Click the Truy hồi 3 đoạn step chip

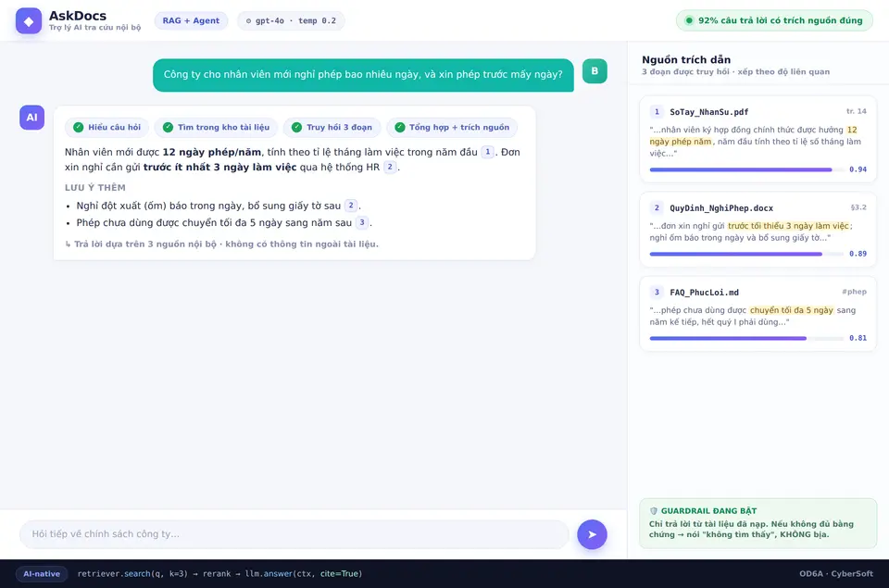click(332, 127)
